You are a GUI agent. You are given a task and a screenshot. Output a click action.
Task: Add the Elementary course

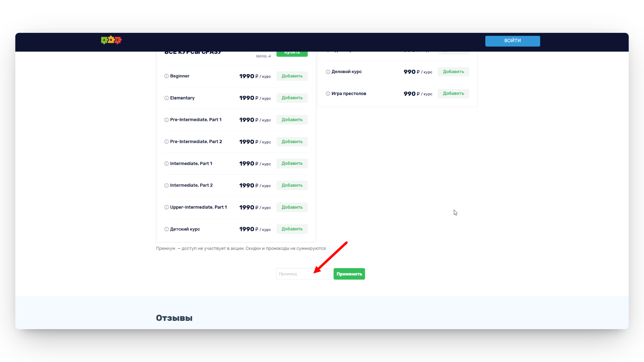[292, 98]
